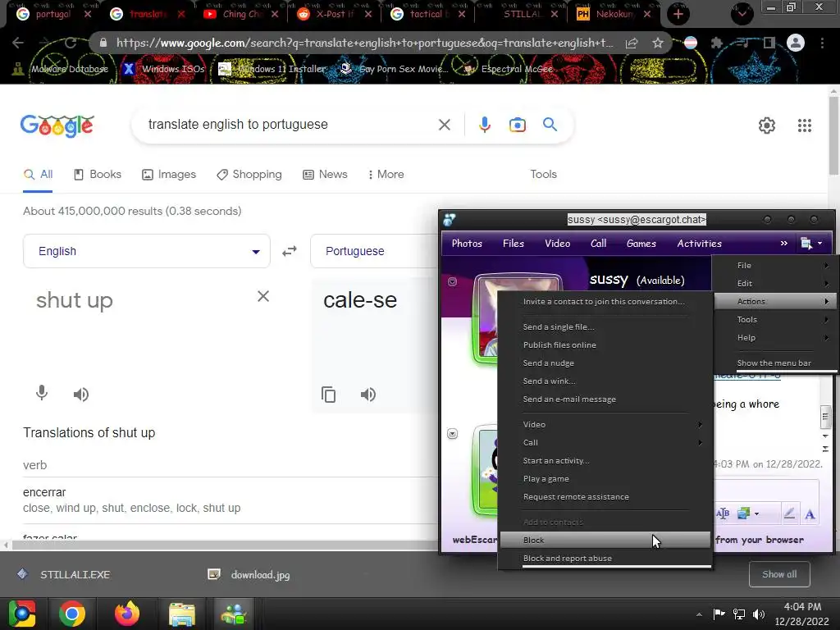Switch to the Images search tab

coord(169,174)
